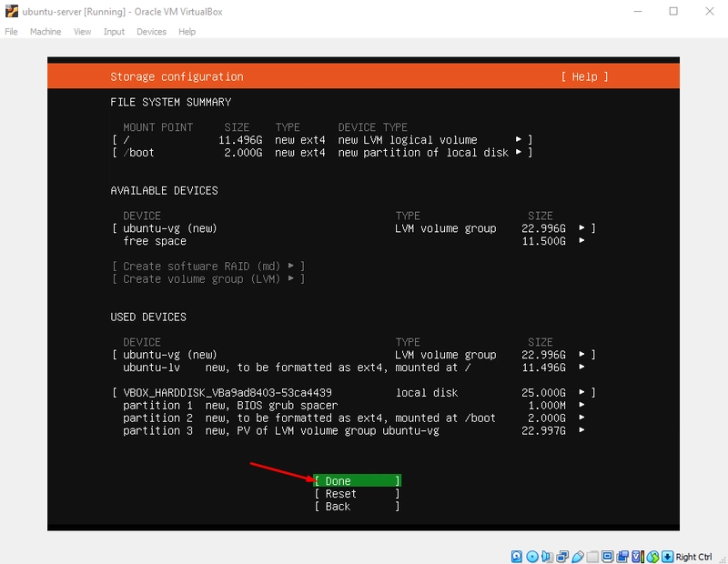Image resolution: width=728 pixels, height=564 pixels.
Task: Expand ubuntu-vg under Available Devices
Action: [x=354, y=228]
